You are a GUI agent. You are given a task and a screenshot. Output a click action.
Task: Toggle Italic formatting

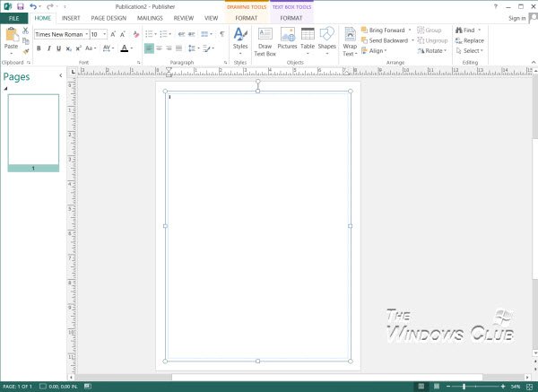(x=49, y=48)
